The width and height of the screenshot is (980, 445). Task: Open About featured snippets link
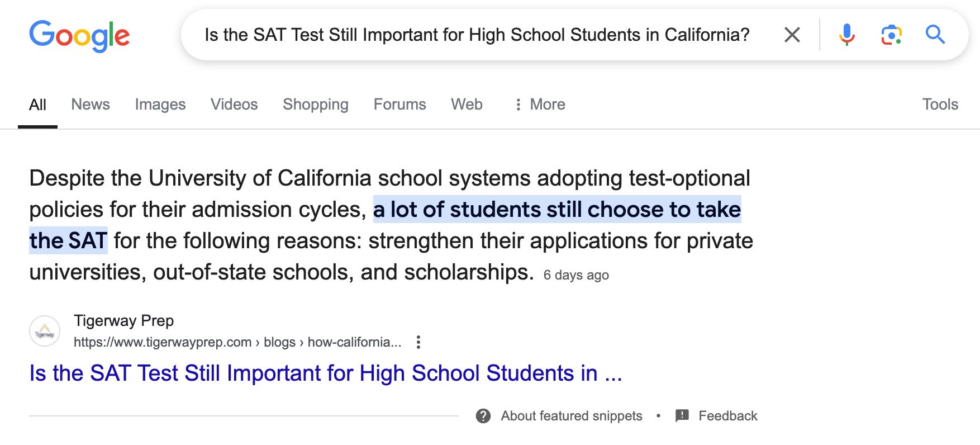tap(572, 416)
